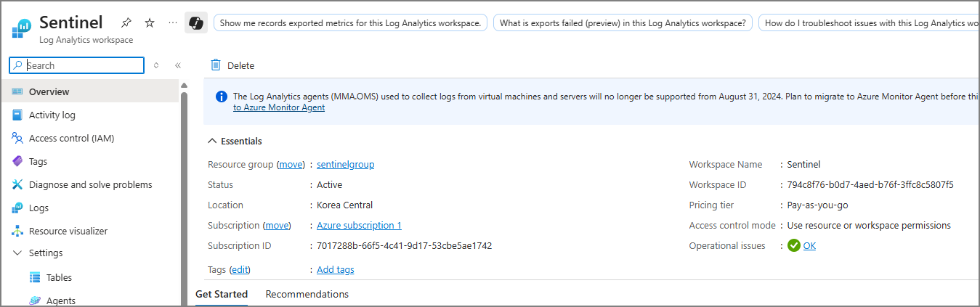980x307 pixels.
Task: Click the Access control (IAM) icon
Action: coord(17,138)
